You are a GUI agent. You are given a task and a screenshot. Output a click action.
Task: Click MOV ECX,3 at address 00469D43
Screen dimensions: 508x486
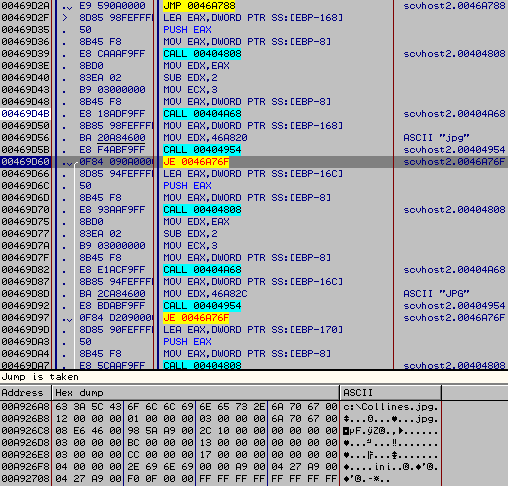(190, 90)
